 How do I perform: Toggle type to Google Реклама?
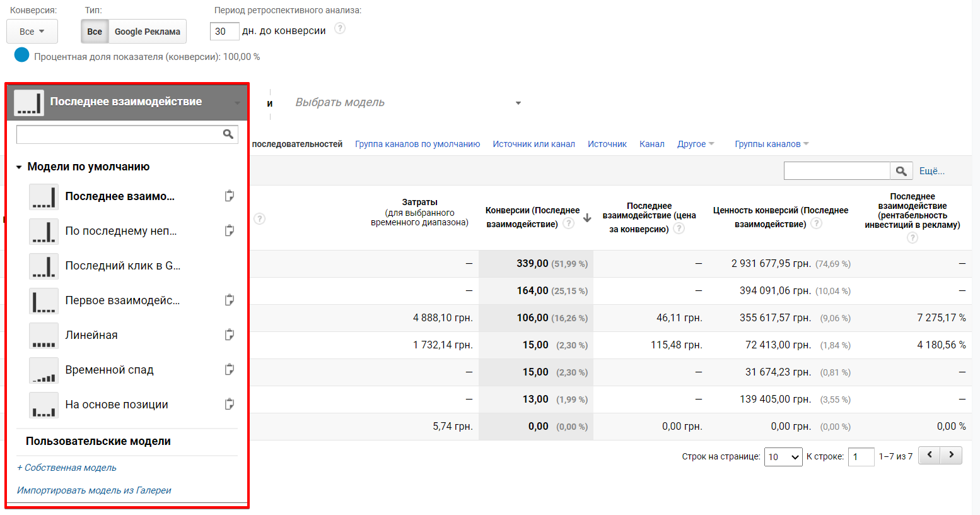click(147, 32)
